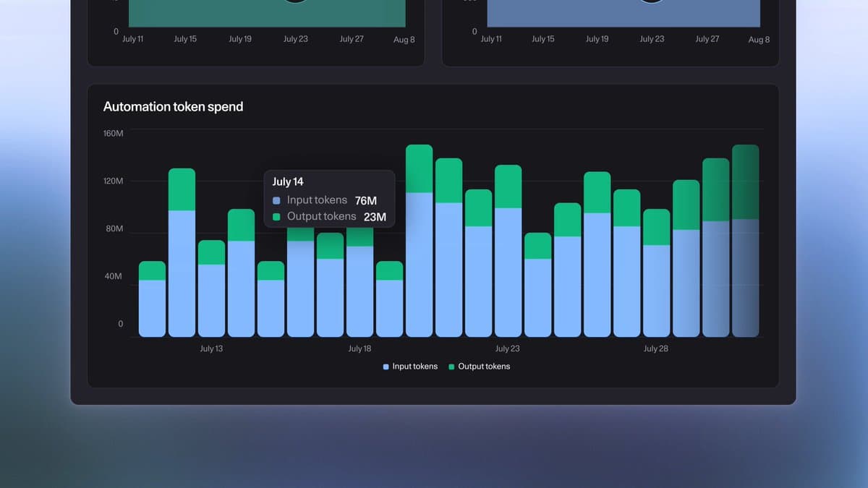Click the July 23 bar's green output segment
The height and width of the screenshot is (488, 868).
(508, 187)
